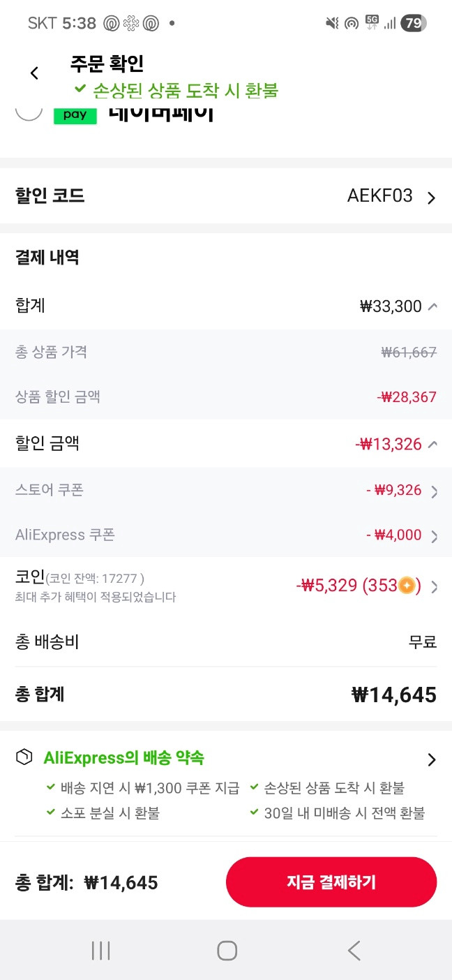Tap the battery indicator showing 79
The image size is (452, 980).
413,23
